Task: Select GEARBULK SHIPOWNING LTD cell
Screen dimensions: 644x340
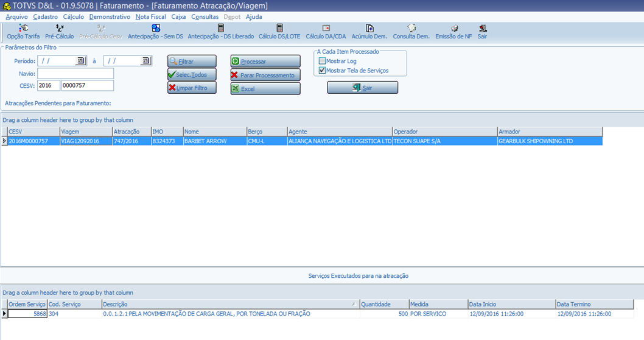Action: pyautogui.click(x=550, y=141)
